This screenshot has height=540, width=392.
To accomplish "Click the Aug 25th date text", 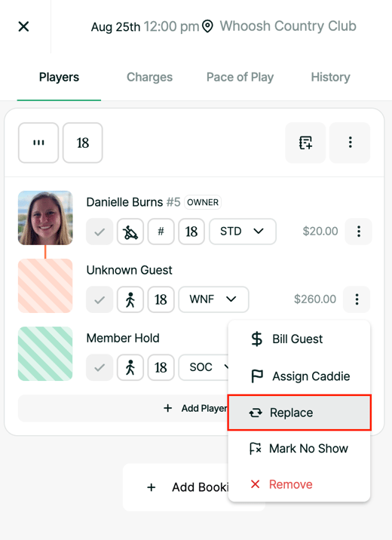I will 115,27.
